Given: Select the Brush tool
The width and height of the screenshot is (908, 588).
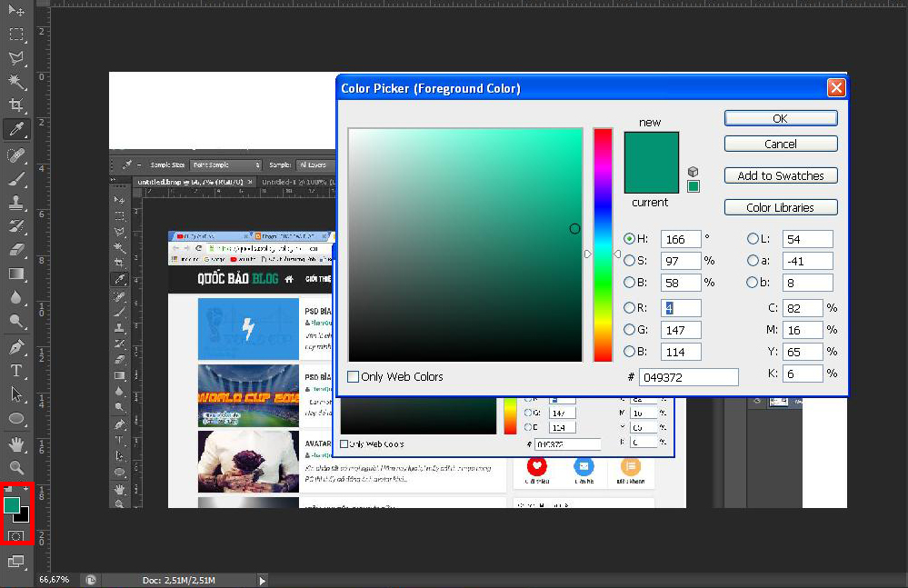Looking at the screenshot, I should (x=16, y=178).
